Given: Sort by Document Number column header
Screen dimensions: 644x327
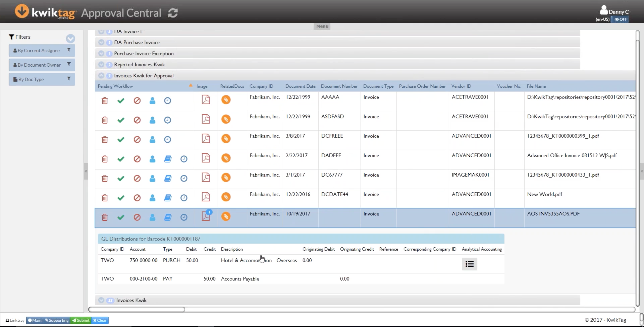Looking at the screenshot, I should tap(339, 86).
